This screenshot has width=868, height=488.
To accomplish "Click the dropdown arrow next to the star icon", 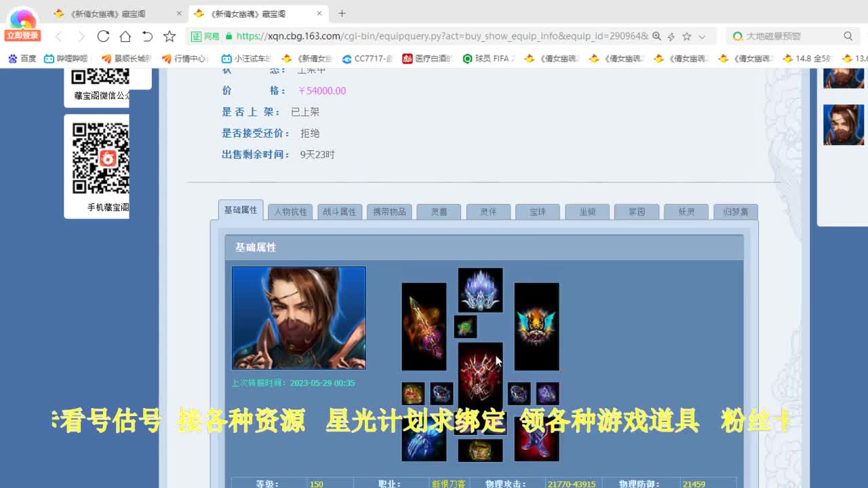I will click(x=702, y=37).
